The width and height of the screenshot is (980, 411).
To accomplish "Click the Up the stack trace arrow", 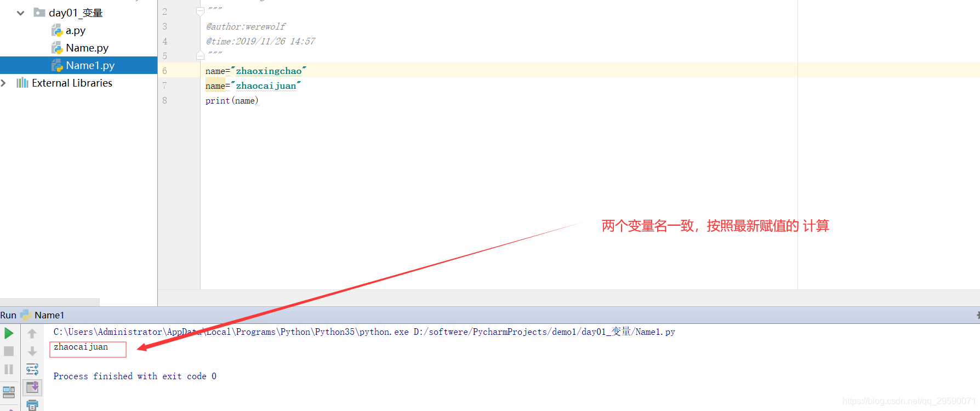I will point(32,333).
